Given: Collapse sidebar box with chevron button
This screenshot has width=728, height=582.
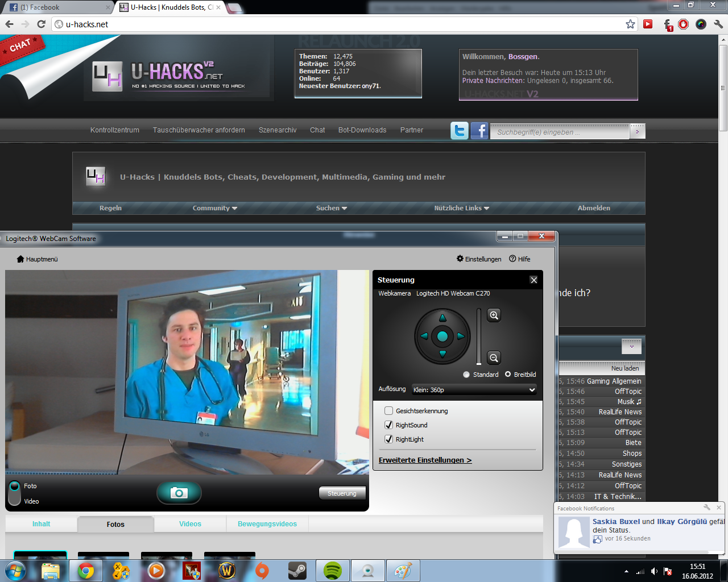Looking at the screenshot, I should [x=631, y=346].
